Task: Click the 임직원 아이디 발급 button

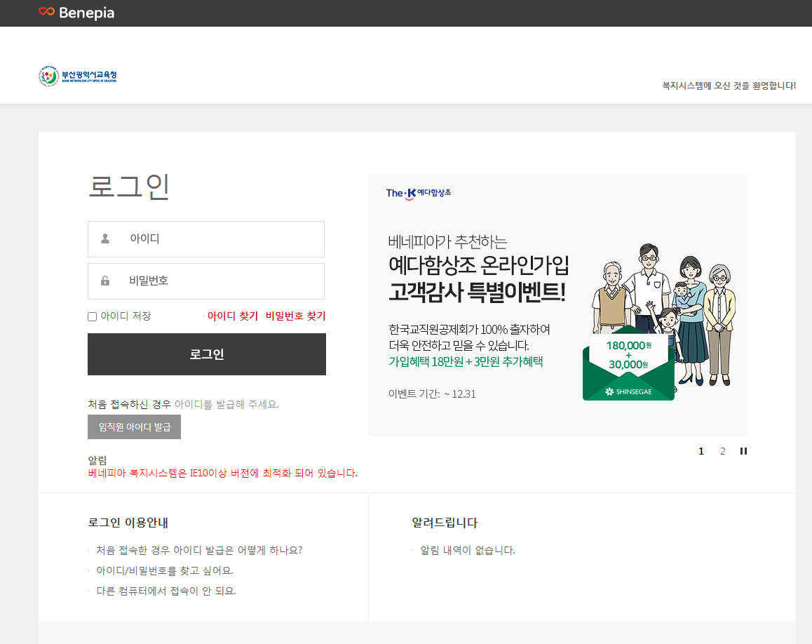Action: [134, 427]
